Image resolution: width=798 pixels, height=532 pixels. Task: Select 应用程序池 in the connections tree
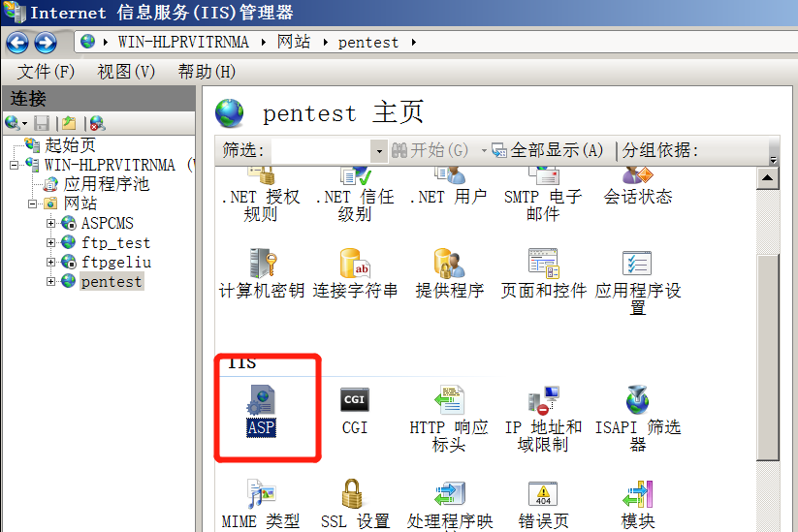107,184
